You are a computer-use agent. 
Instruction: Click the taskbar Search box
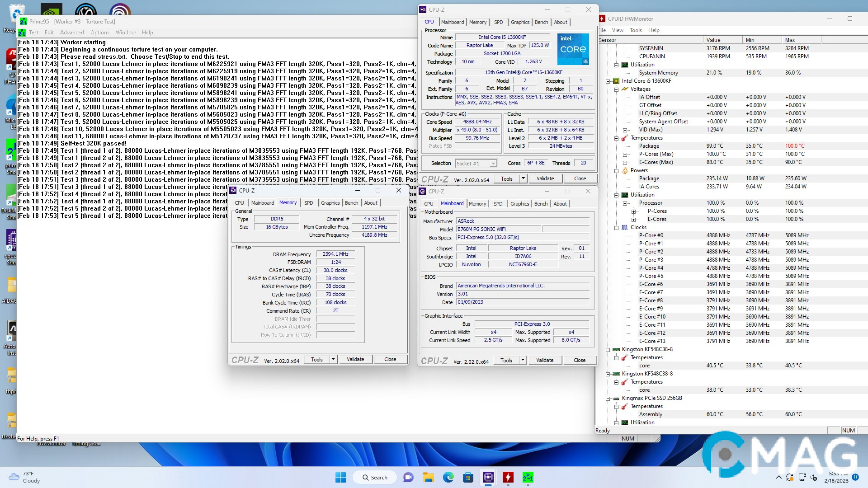pos(375,477)
